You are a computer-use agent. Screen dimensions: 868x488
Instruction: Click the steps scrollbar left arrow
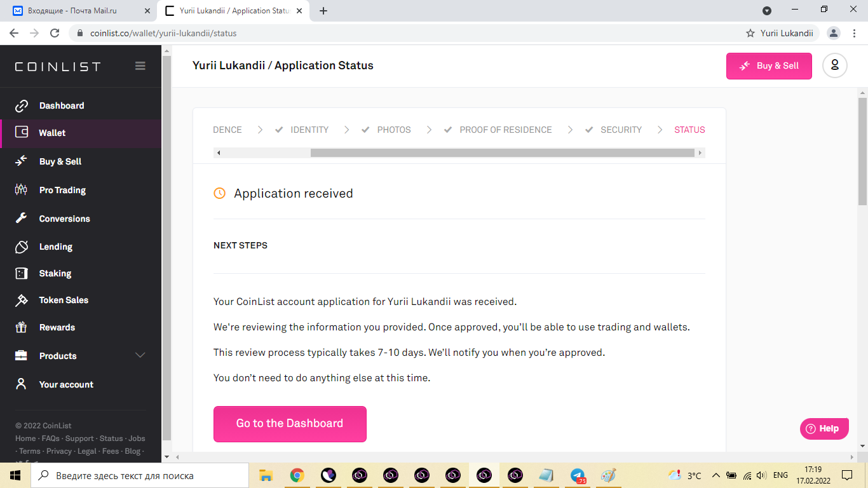pyautogui.click(x=219, y=152)
